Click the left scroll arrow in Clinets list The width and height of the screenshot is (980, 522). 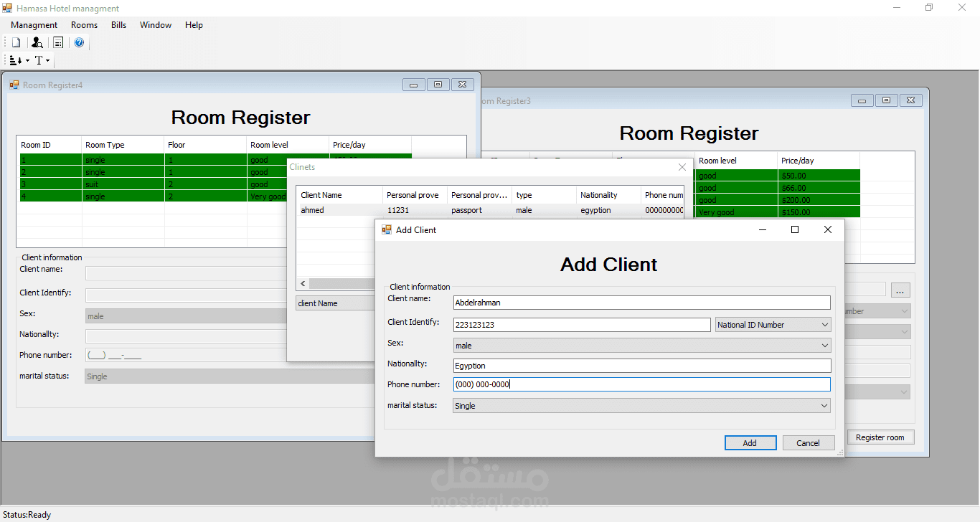pos(303,284)
